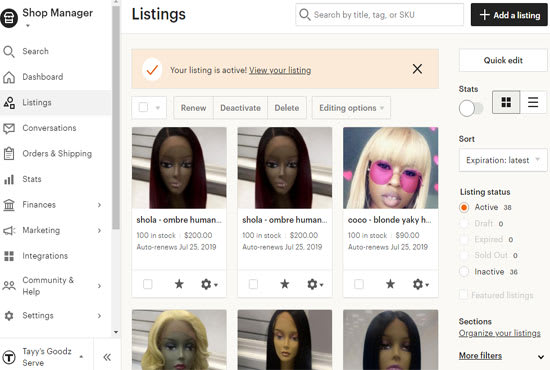The image size is (550, 370).
Task: Select Expired listing status radio
Action: 464,240
